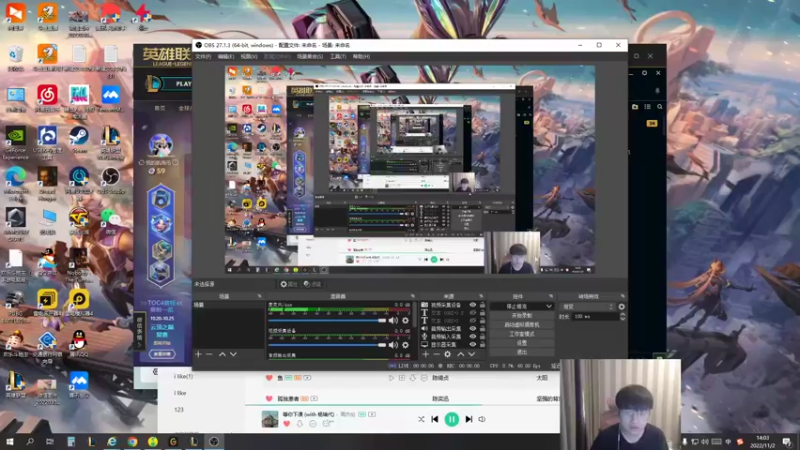
Task: Mute the 麦克风/Aux mixer channel speaker icon
Action: (x=393, y=320)
